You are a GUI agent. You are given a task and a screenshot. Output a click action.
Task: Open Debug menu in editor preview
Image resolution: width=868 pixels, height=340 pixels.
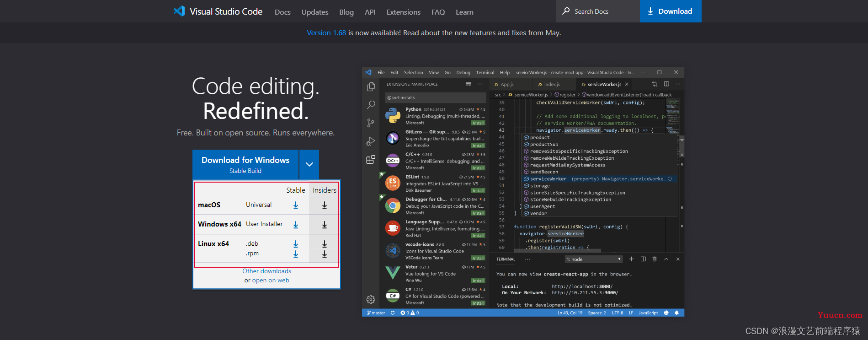pyautogui.click(x=463, y=73)
